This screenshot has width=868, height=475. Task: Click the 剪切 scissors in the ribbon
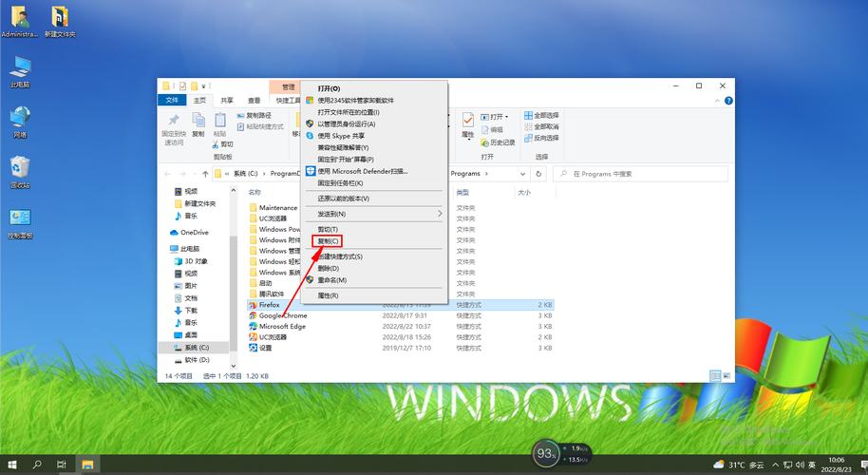pos(222,144)
